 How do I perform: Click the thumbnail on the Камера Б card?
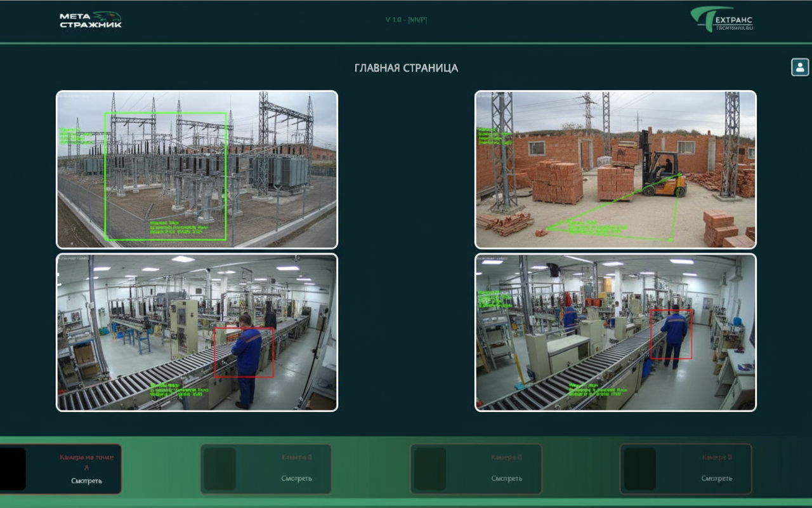(219, 469)
